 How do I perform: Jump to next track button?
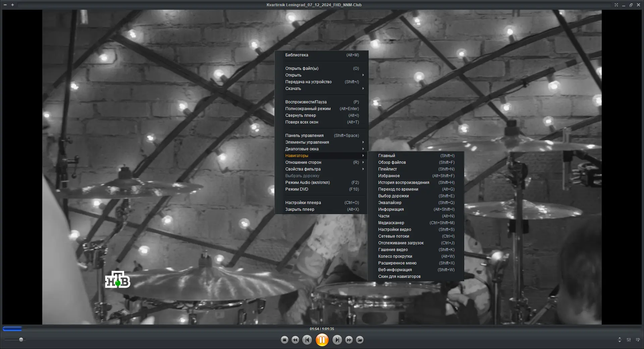[337, 340]
